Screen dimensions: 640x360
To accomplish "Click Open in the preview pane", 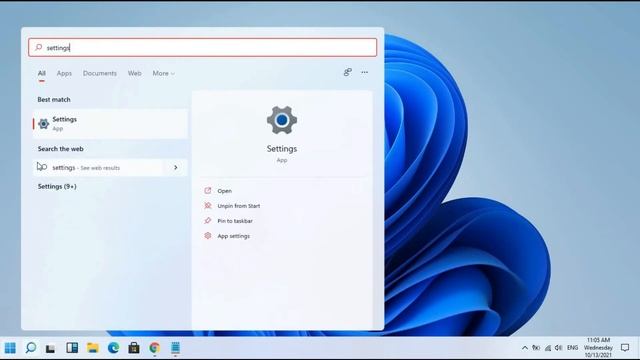I will click(x=224, y=191).
